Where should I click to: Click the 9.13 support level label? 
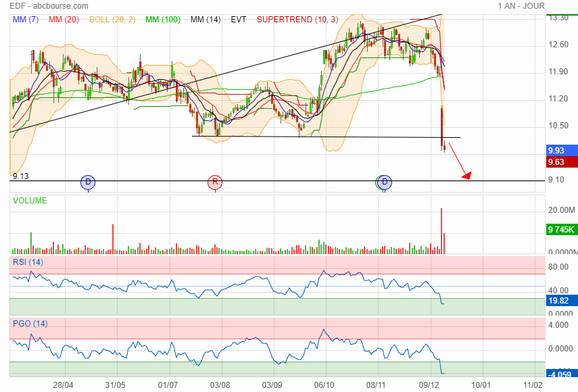pos(21,176)
